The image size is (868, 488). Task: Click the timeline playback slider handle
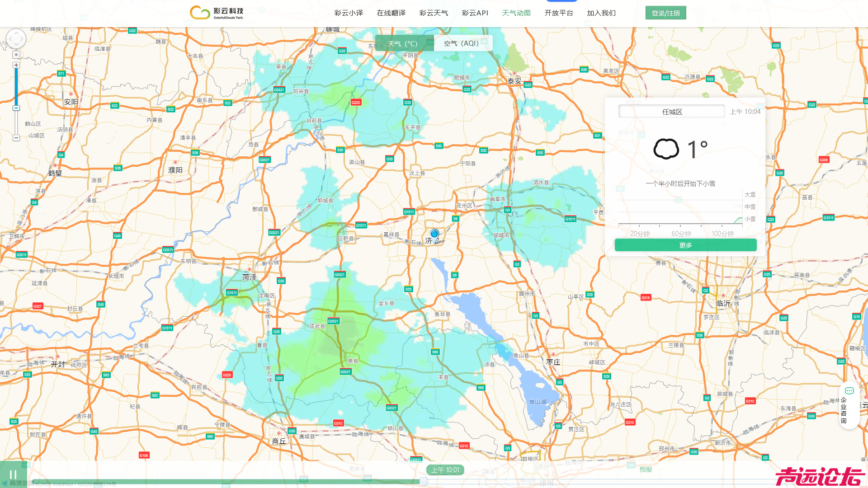pos(424,481)
